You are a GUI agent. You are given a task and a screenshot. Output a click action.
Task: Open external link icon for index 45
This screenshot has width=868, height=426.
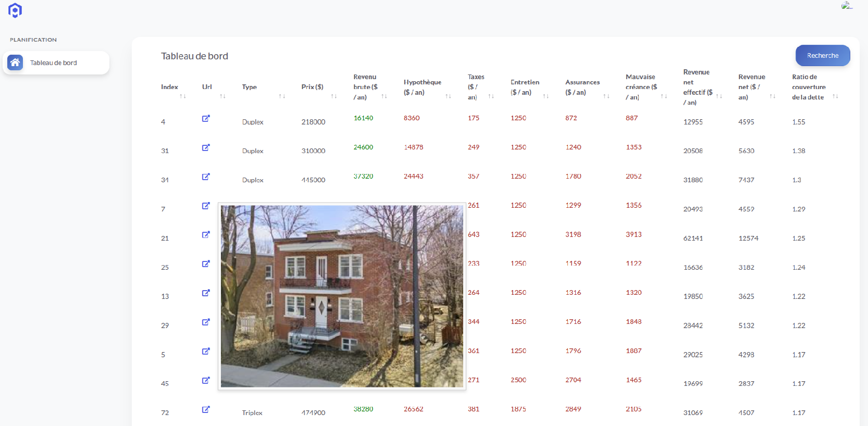206,380
